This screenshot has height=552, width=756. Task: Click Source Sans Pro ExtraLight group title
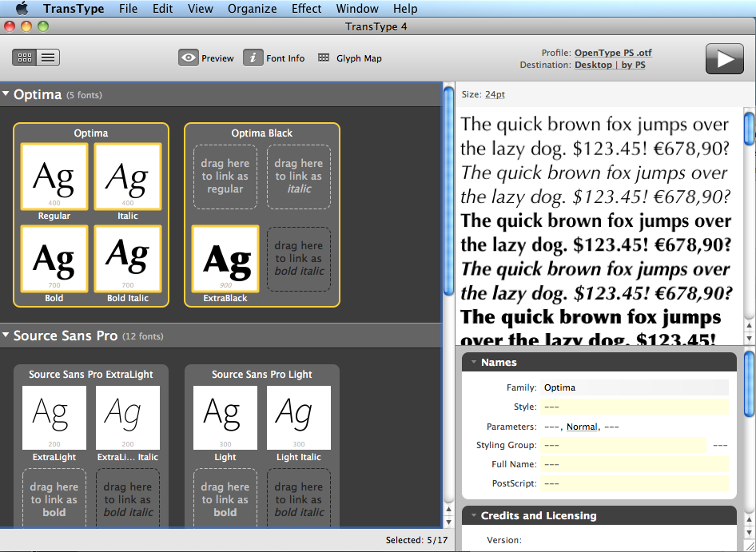(x=91, y=375)
